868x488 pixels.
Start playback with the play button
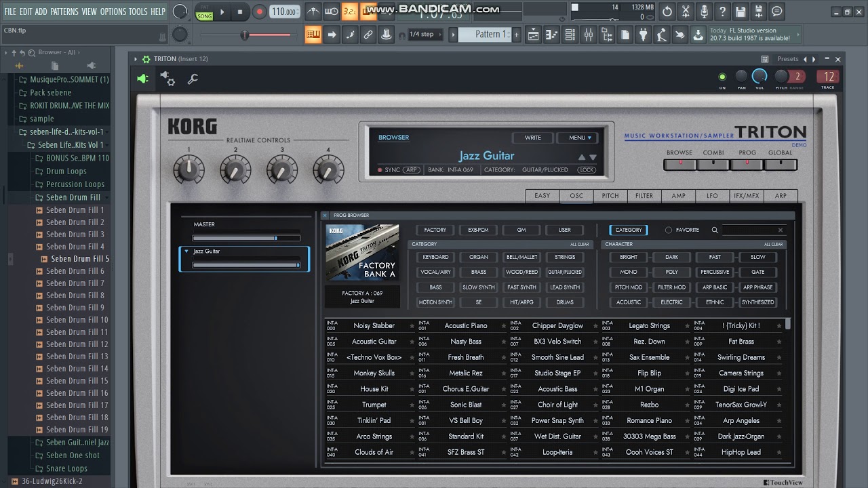coord(224,12)
